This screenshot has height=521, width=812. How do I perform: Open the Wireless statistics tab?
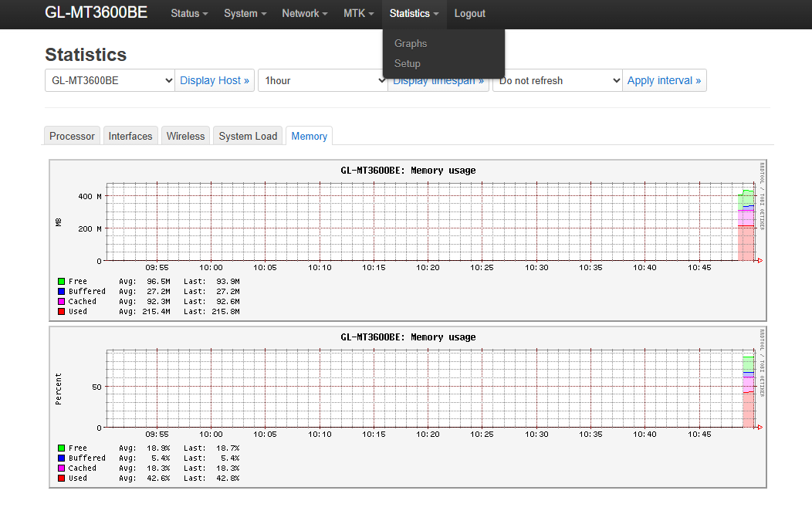coord(185,136)
